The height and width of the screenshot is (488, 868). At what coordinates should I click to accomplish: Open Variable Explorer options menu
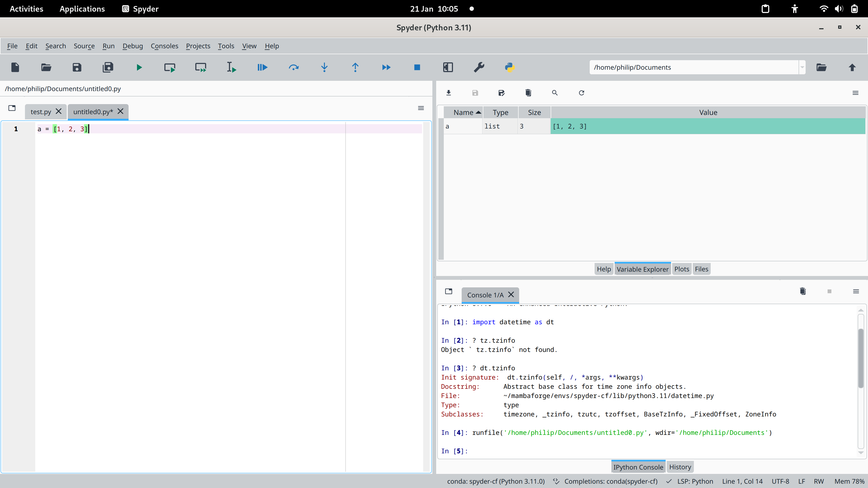(x=856, y=93)
